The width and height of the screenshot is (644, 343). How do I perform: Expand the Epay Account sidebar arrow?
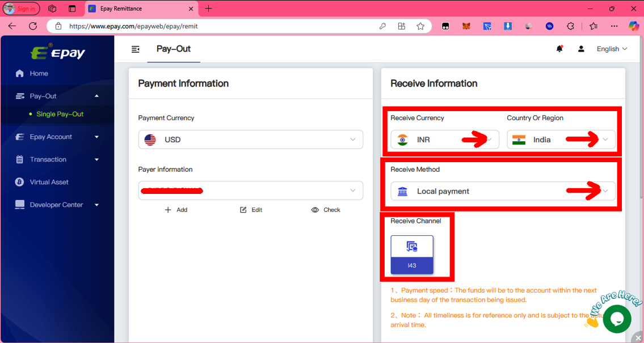point(97,137)
